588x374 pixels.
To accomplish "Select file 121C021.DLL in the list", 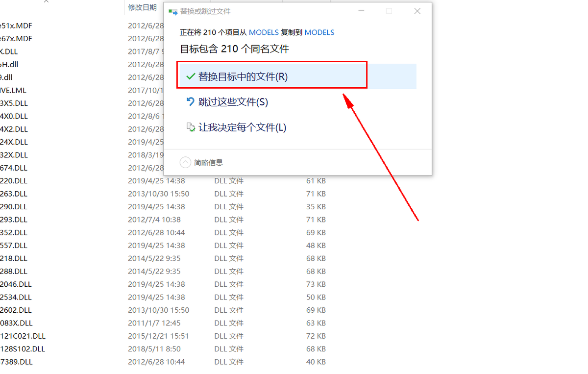I will click(x=23, y=336).
